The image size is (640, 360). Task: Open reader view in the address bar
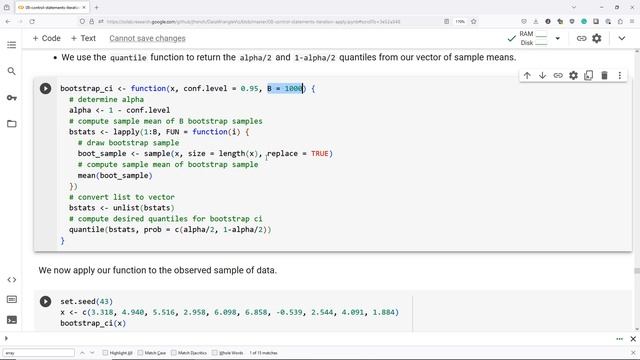click(447, 21)
